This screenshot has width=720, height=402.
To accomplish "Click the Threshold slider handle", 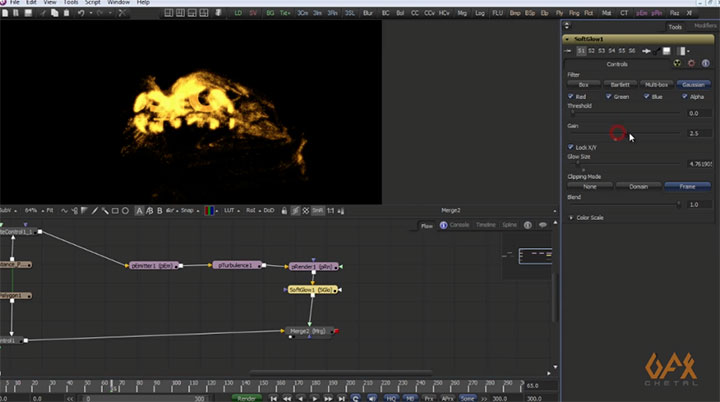I will coord(572,112).
